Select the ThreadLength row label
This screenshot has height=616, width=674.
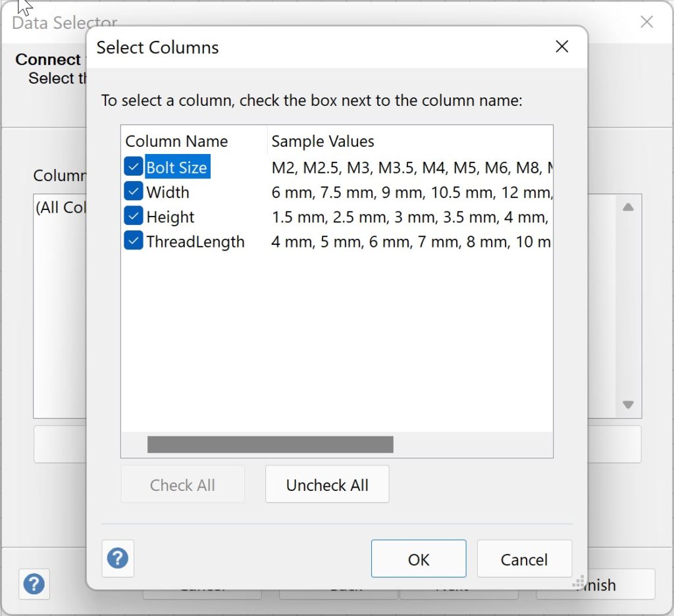pyautogui.click(x=195, y=242)
